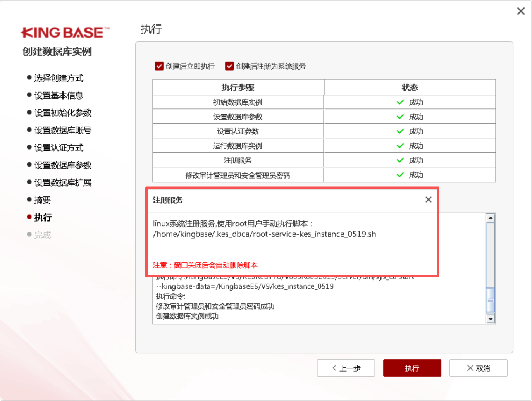Click the red 注意 warning text
Viewport: 532px width, 401px height.
[x=205, y=265]
